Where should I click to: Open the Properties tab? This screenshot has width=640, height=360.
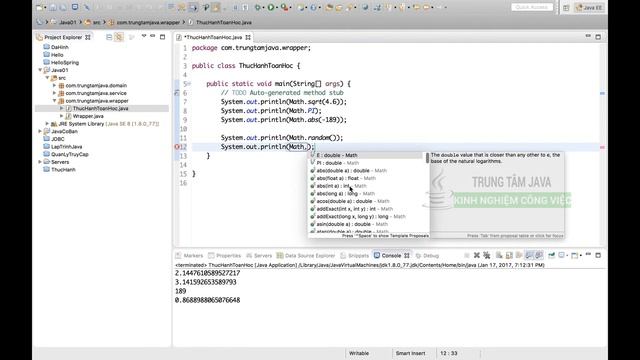224,256
